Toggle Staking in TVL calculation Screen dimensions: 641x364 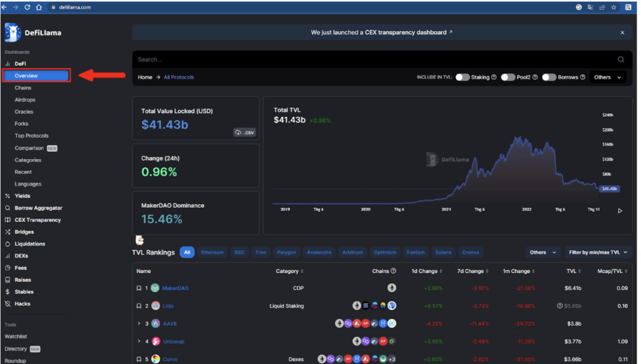tap(463, 77)
